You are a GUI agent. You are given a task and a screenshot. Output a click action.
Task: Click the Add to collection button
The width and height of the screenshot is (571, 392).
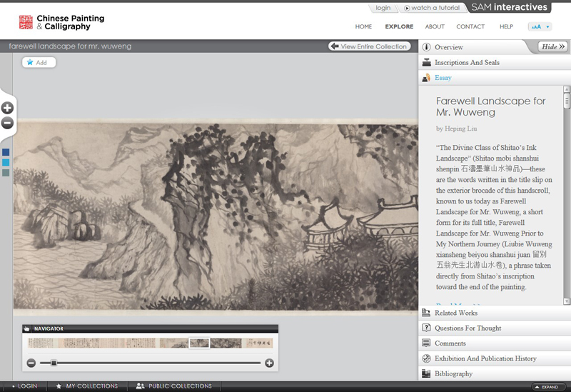point(39,62)
